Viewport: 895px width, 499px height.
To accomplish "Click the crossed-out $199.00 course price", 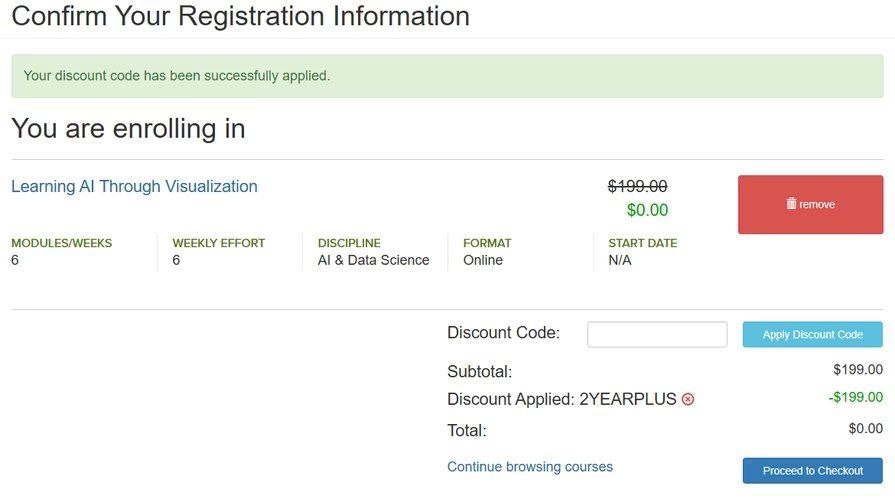I will (x=637, y=186).
